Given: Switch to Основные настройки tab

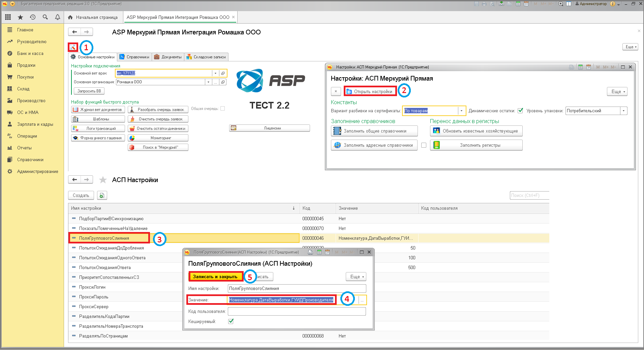Looking at the screenshot, I should [93, 57].
